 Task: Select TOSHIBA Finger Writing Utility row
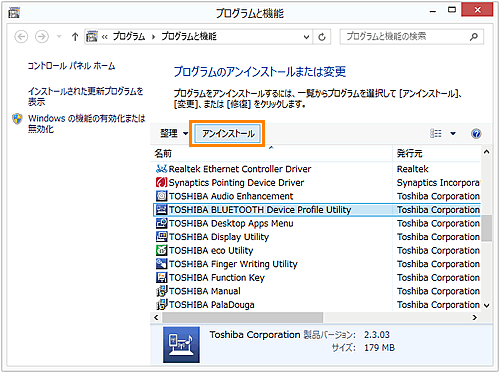click(x=317, y=264)
